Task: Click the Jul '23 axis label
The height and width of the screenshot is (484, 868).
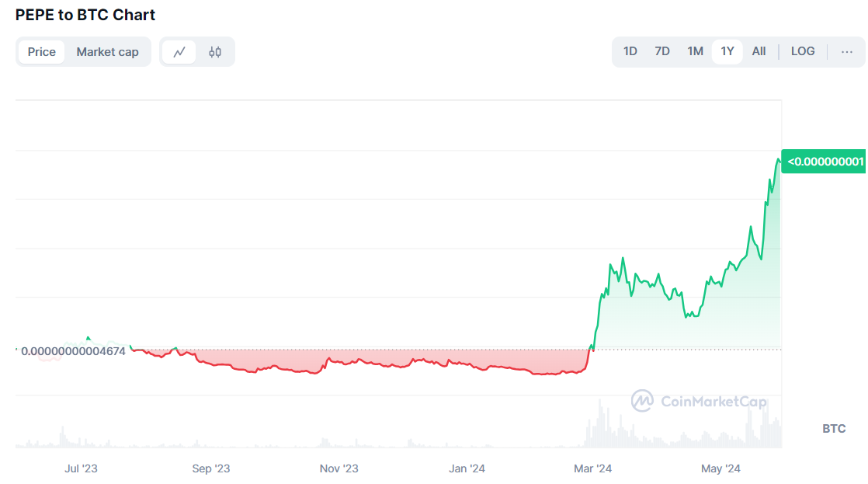Action: click(x=82, y=468)
